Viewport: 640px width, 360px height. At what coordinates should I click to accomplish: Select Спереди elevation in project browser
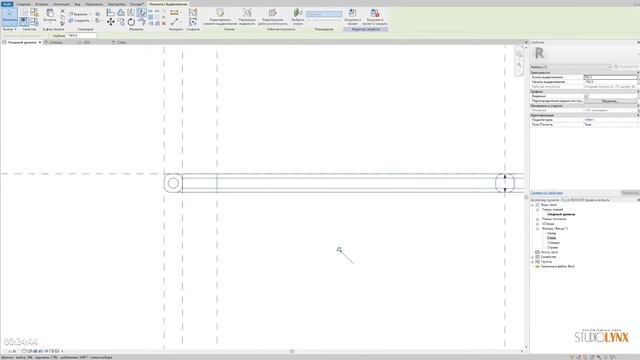coord(553,243)
